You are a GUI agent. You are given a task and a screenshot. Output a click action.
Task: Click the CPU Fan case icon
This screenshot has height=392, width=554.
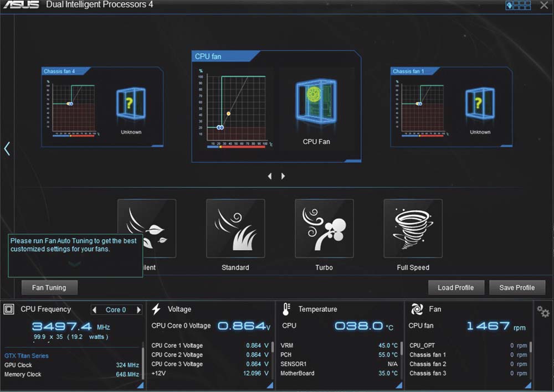click(x=316, y=101)
